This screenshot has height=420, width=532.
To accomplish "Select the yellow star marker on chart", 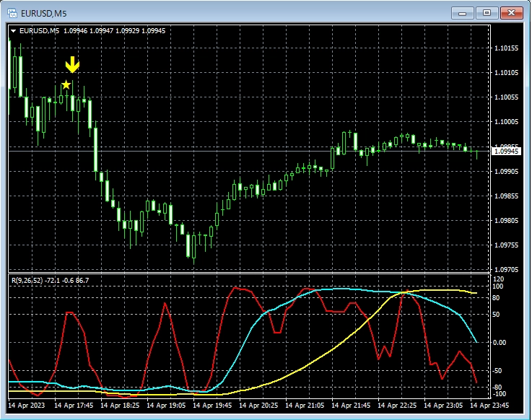I will pyautogui.click(x=66, y=85).
